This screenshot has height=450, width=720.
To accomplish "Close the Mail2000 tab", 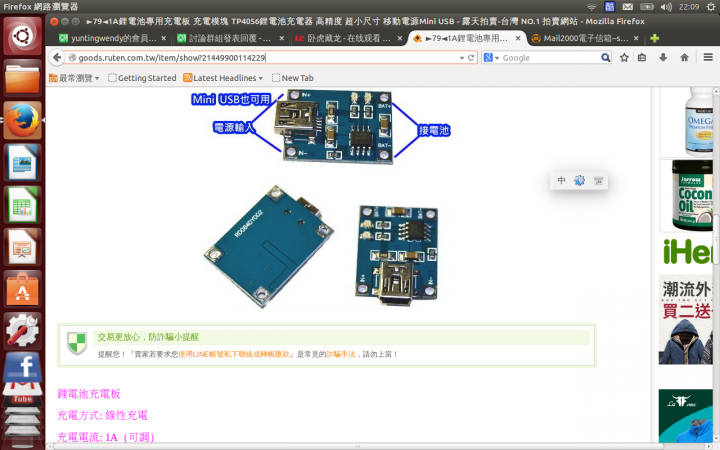I will [x=636, y=38].
